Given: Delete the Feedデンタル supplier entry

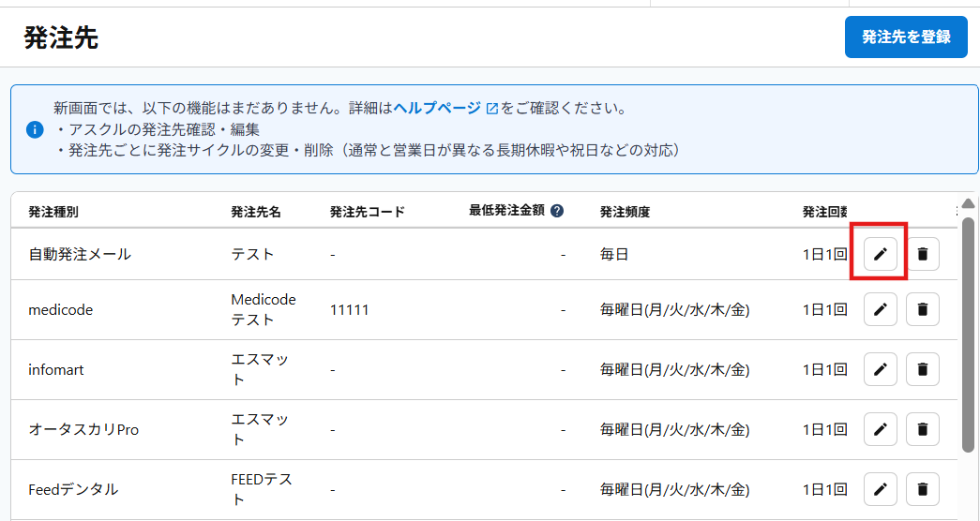Looking at the screenshot, I should tap(923, 489).
